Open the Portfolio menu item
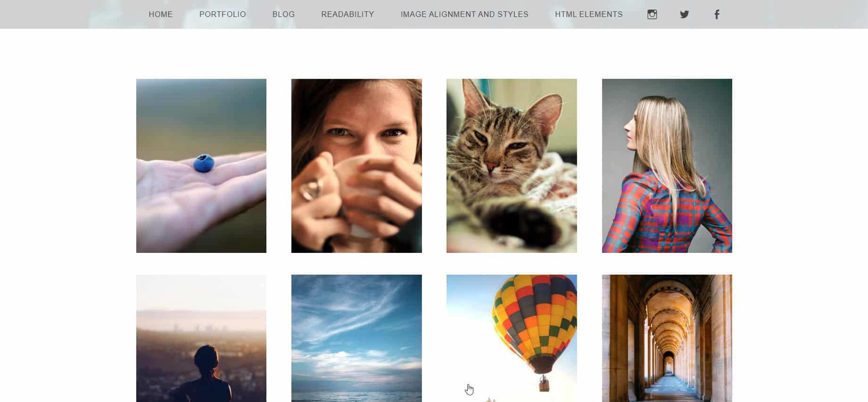This screenshot has width=868, height=402. [x=223, y=15]
